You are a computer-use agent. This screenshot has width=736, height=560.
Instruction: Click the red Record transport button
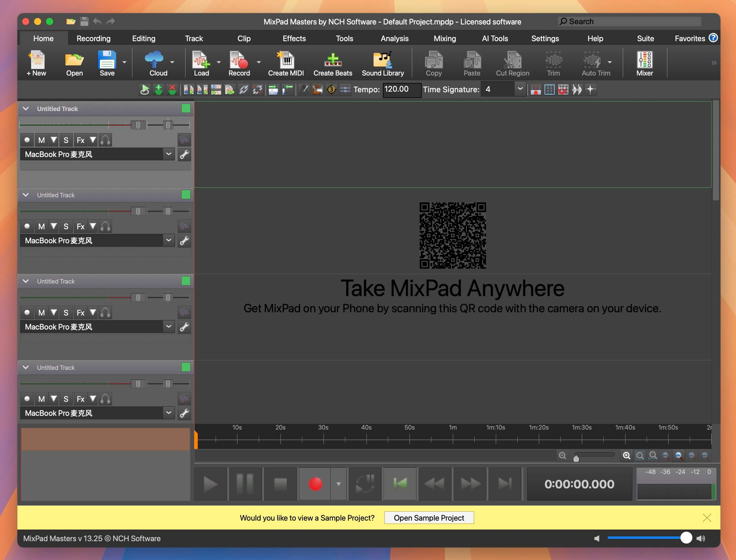click(x=315, y=484)
